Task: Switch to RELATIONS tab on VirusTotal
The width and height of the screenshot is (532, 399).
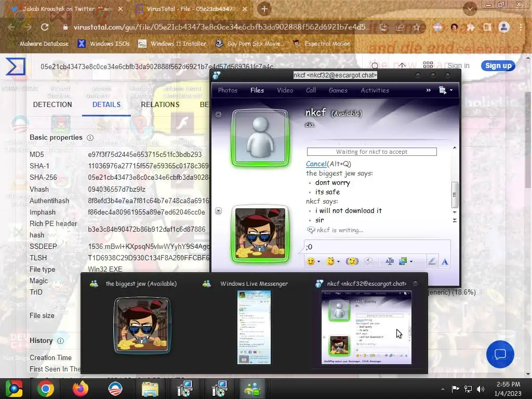Action: pos(160,104)
